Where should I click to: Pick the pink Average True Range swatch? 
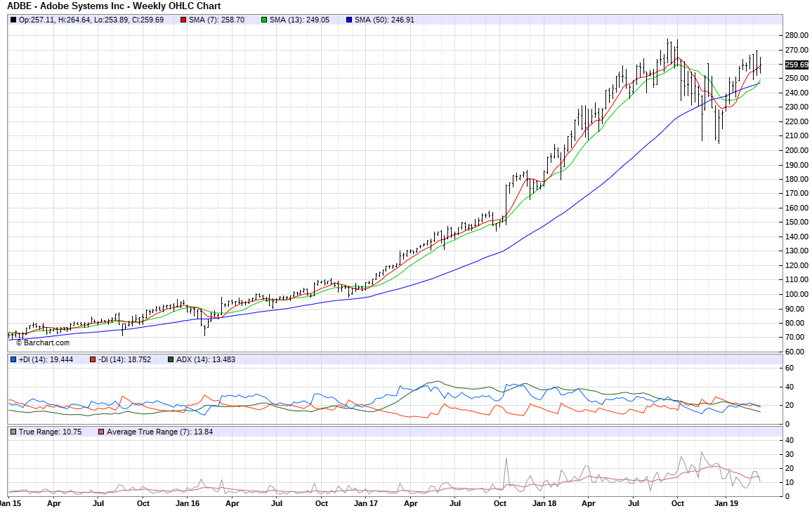coord(101,432)
